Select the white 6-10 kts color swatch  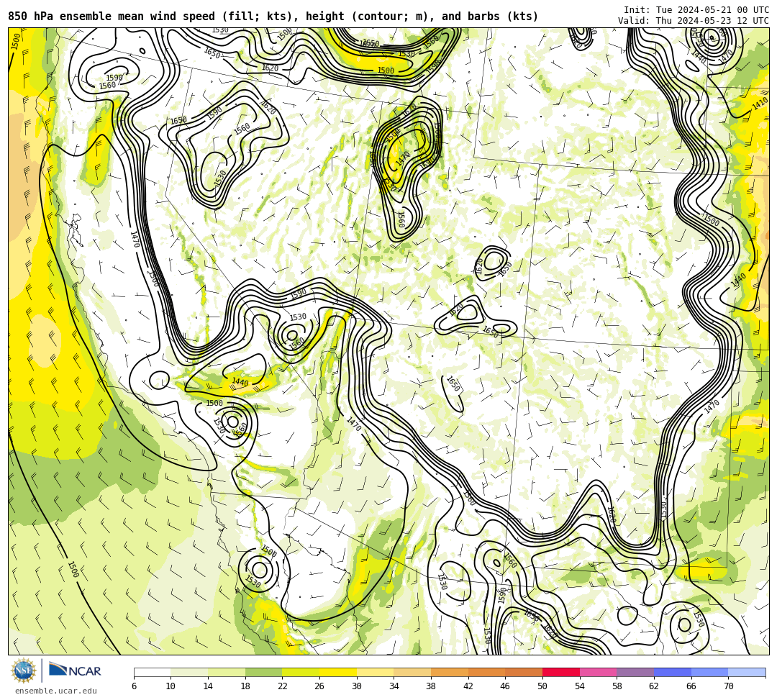[152, 672]
